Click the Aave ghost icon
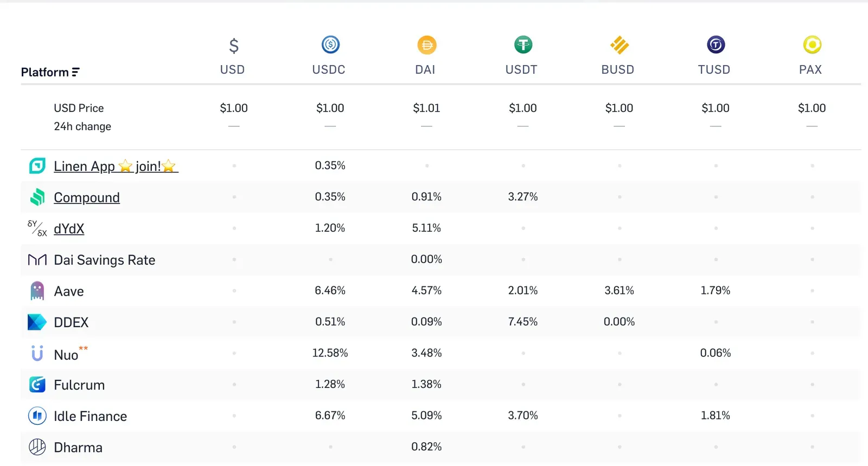The image size is (868, 466). (37, 291)
